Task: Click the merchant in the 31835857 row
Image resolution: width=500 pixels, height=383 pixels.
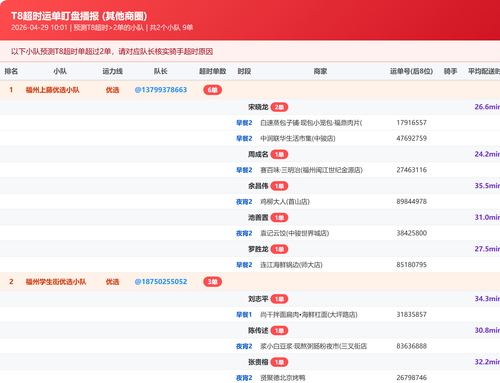Action: click(x=309, y=315)
